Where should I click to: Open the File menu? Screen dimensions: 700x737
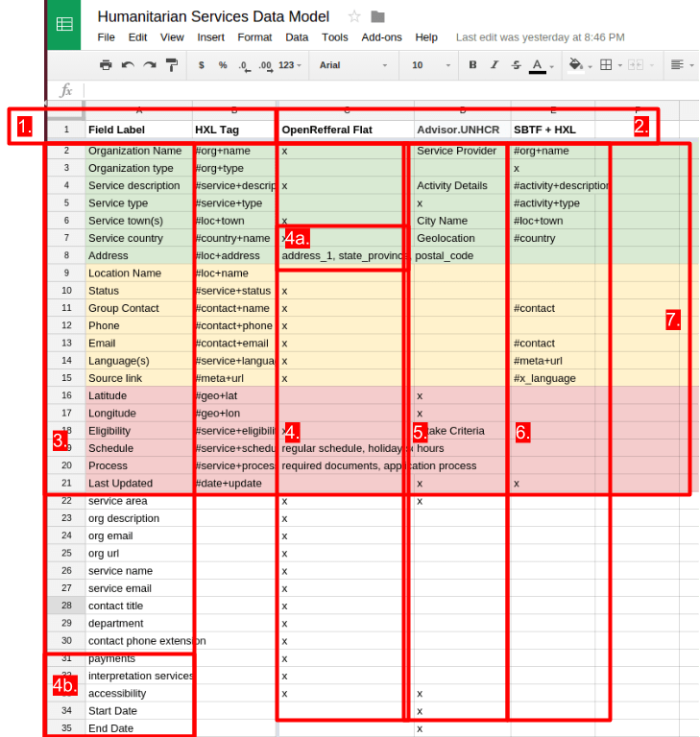click(106, 37)
